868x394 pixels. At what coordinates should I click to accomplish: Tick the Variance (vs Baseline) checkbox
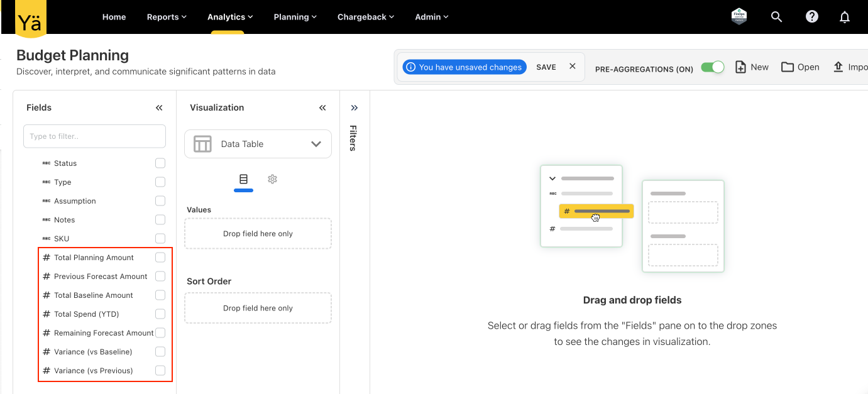pyautogui.click(x=160, y=352)
